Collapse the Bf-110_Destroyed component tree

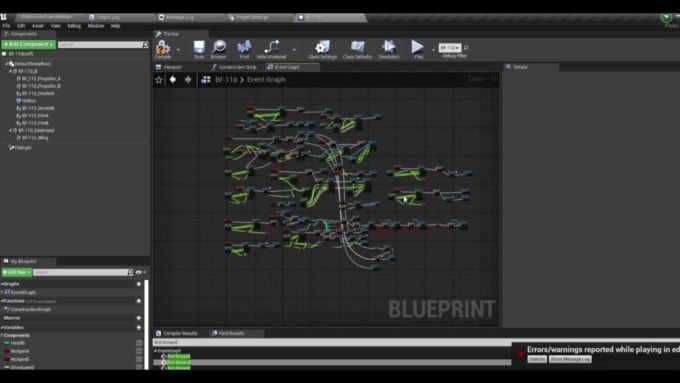click(10, 130)
